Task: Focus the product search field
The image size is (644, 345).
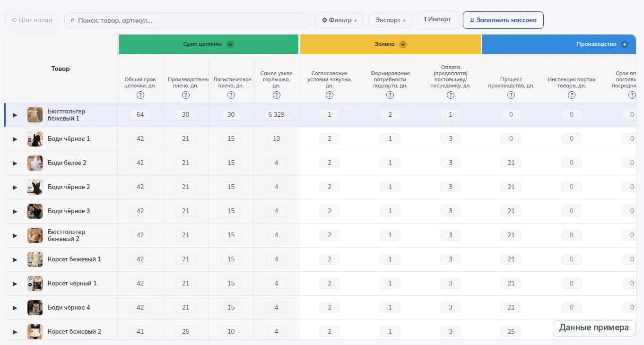Action: click(187, 20)
